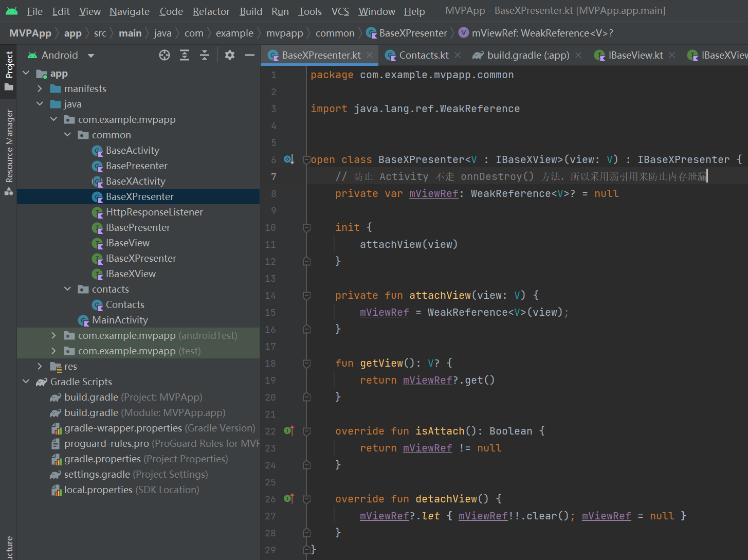The width and height of the screenshot is (748, 560).
Task: Click Collapse All icon in Project panel
Action: click(x=205, y=55)
